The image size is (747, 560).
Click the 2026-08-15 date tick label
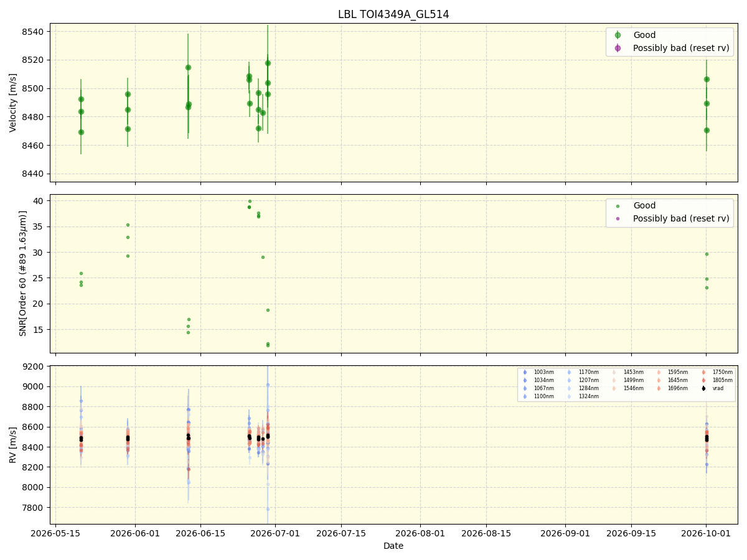[486, 533]
